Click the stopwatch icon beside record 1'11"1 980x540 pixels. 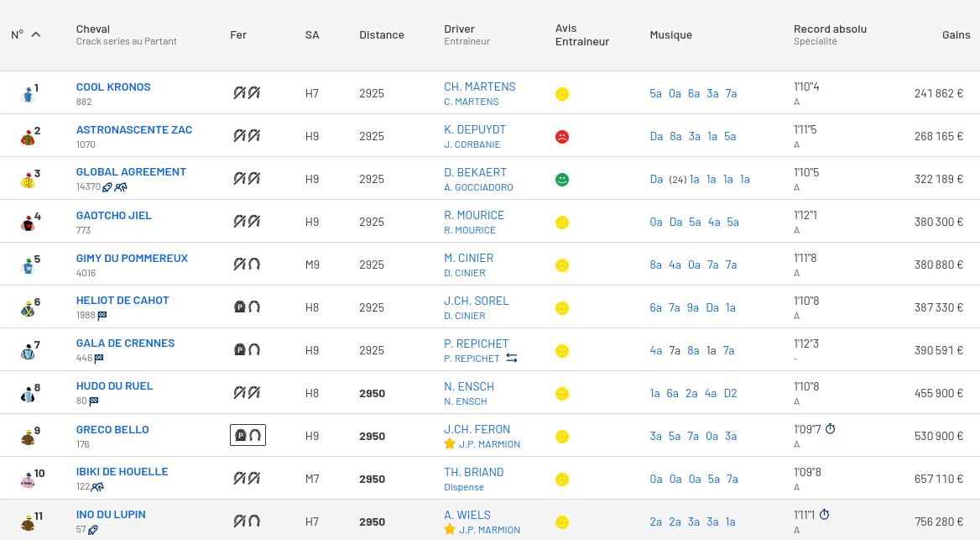[824, 515]
